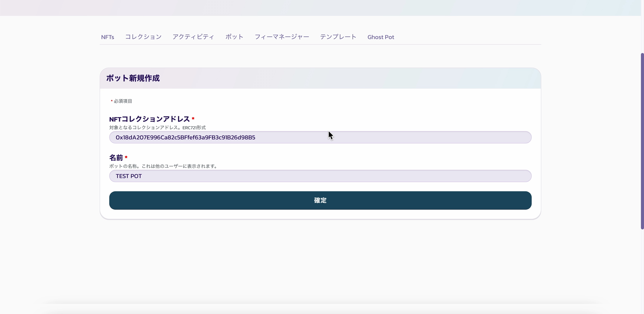Screen dimensions: 644x314
Task: Switch to the Ghost Pot tab
Action: pyautogui.click(x=380, y=37)
